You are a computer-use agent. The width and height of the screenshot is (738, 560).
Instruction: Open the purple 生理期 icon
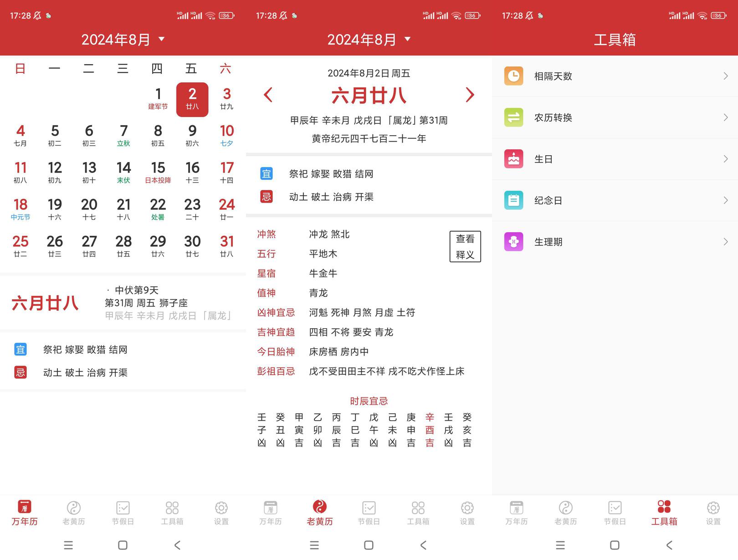tap(513, 242)
